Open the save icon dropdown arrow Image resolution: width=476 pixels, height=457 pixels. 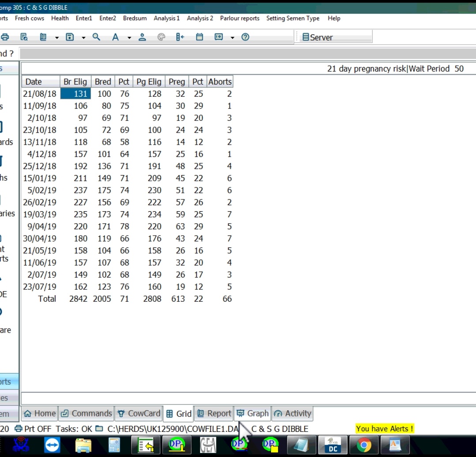click(83, 37)
